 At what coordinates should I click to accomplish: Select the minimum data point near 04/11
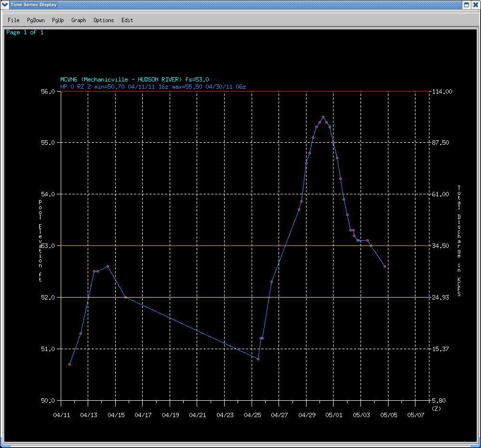[69, 364]
